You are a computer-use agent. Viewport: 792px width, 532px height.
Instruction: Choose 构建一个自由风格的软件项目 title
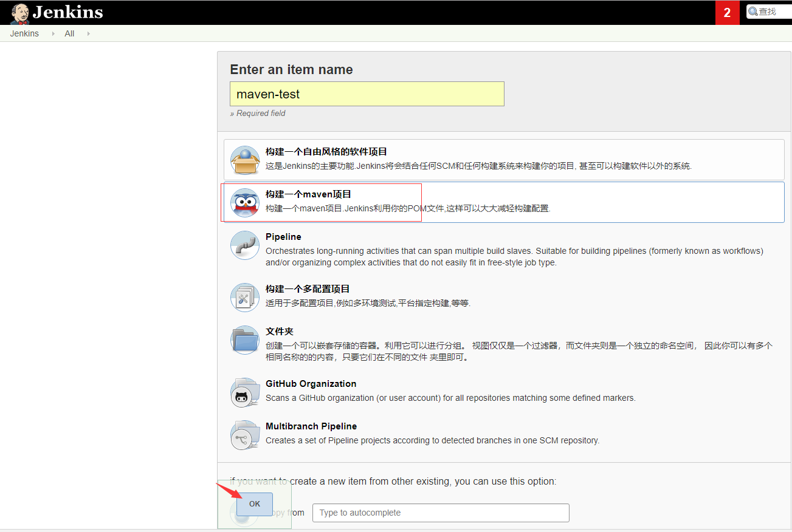pos(326,152)
